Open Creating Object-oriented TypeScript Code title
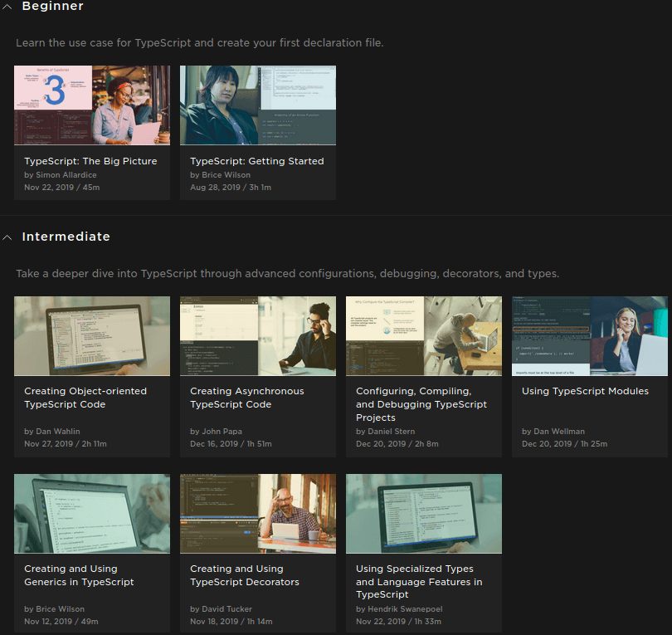 (85, 398)
